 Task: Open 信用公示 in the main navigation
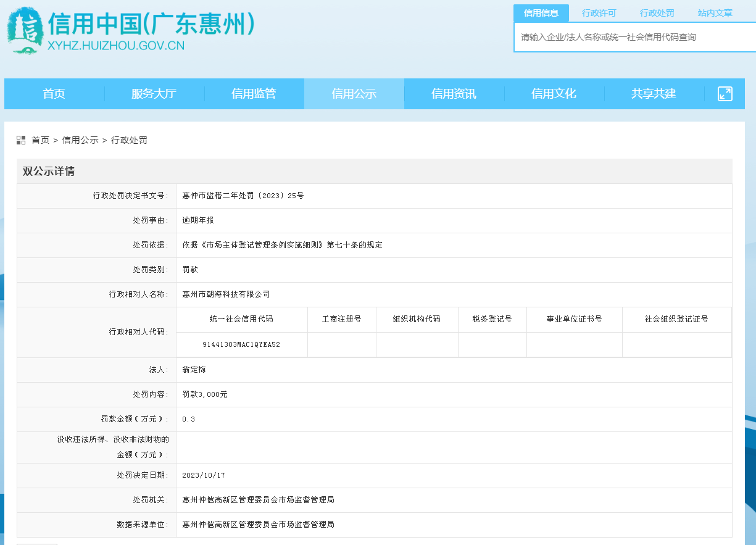click(354, 94)
